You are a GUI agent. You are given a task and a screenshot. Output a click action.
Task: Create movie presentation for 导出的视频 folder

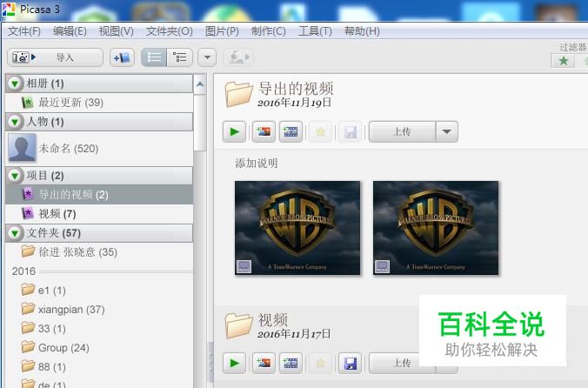click(291, 131)
